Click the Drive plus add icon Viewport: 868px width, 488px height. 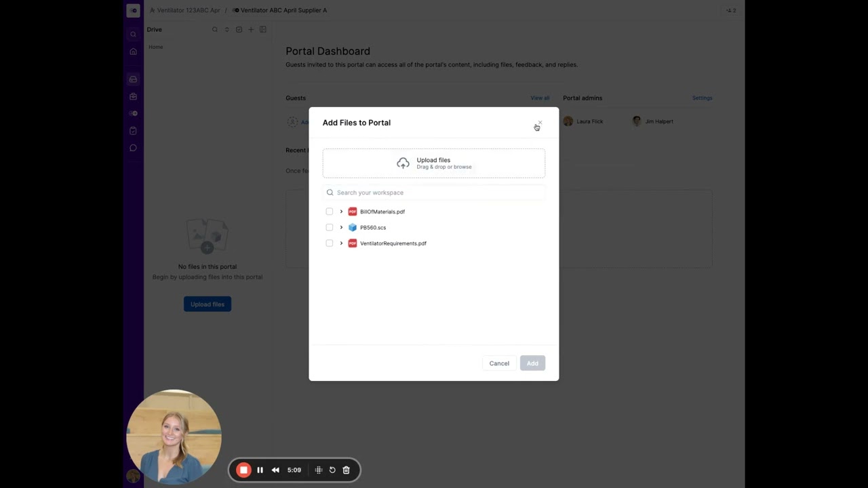[251, 29]
